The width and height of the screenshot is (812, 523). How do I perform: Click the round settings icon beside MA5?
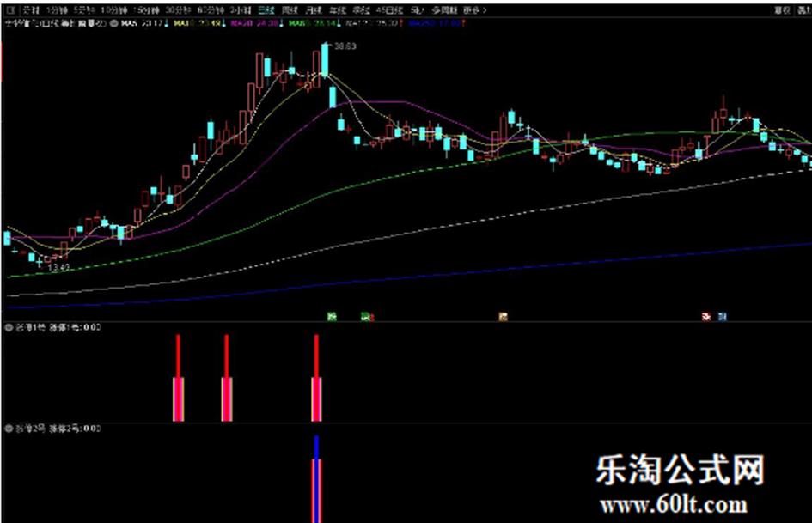[113, 23]
